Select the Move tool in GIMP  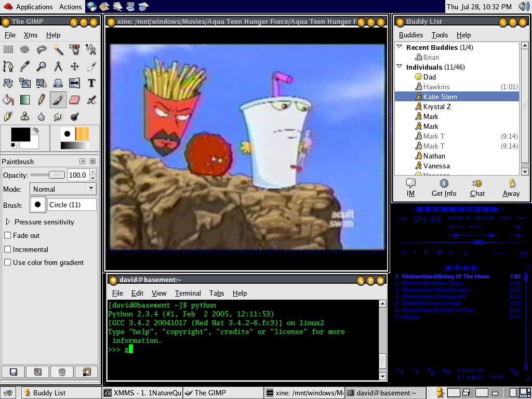click(75, 66)
